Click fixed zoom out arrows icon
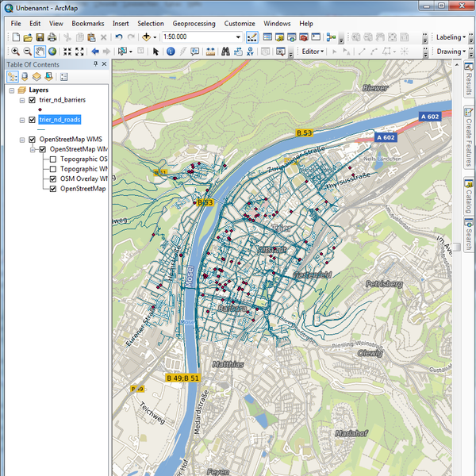This screenshot has width=476, height=476. (x=79, y=52)
